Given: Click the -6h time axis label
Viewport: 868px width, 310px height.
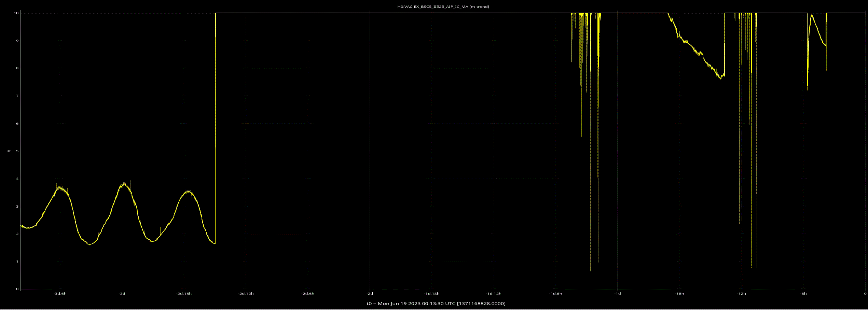Looking at the screenshot, I should point(803,294).
